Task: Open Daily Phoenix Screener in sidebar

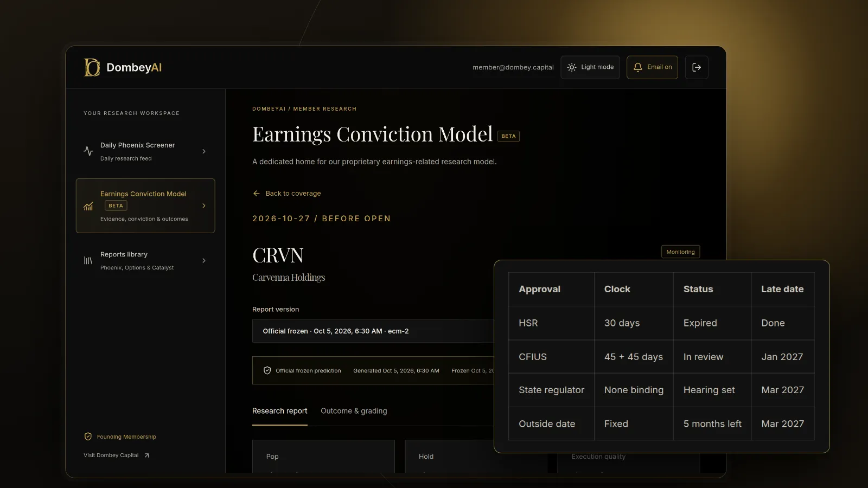Action: pos(145,151)
